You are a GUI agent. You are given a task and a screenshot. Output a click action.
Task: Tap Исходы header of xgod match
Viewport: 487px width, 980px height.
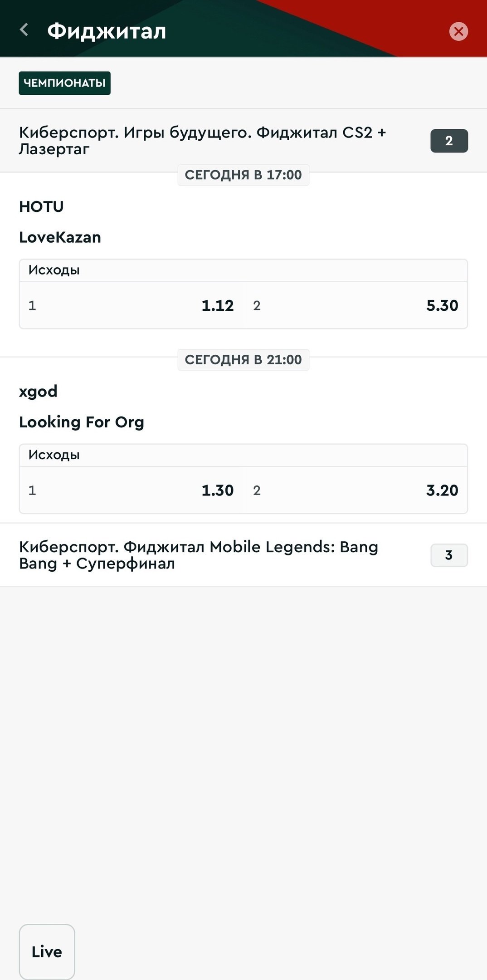click(54, 455)
